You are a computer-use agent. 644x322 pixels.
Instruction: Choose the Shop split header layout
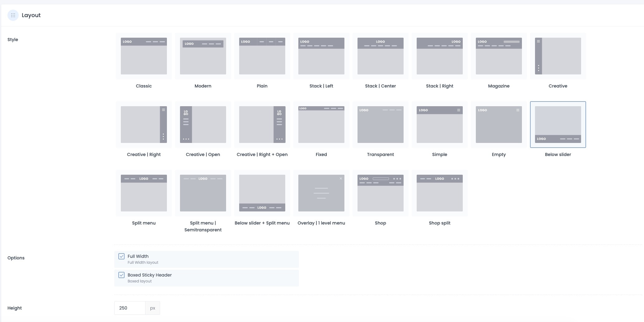click(439, 193)
